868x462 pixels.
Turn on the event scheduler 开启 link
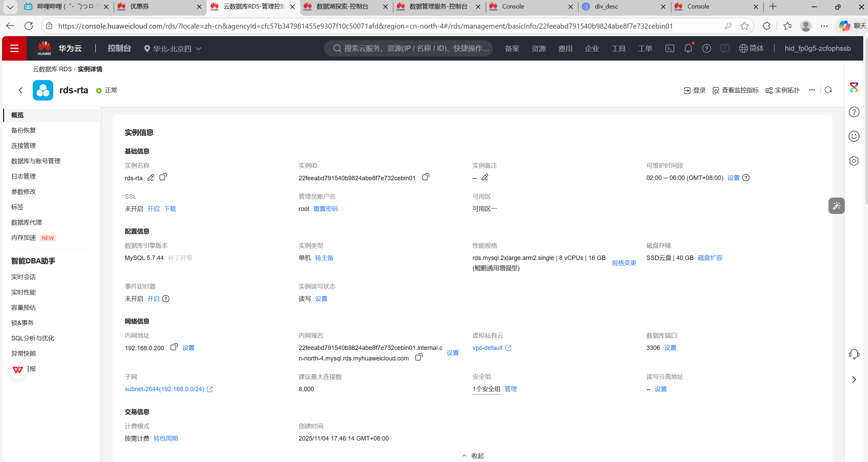tap(153, 299)
